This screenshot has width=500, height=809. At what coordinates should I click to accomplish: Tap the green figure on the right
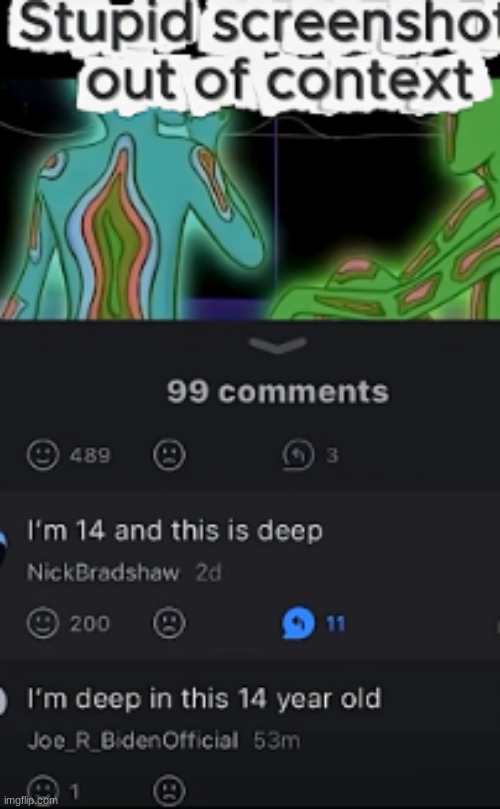coord(392,217)
